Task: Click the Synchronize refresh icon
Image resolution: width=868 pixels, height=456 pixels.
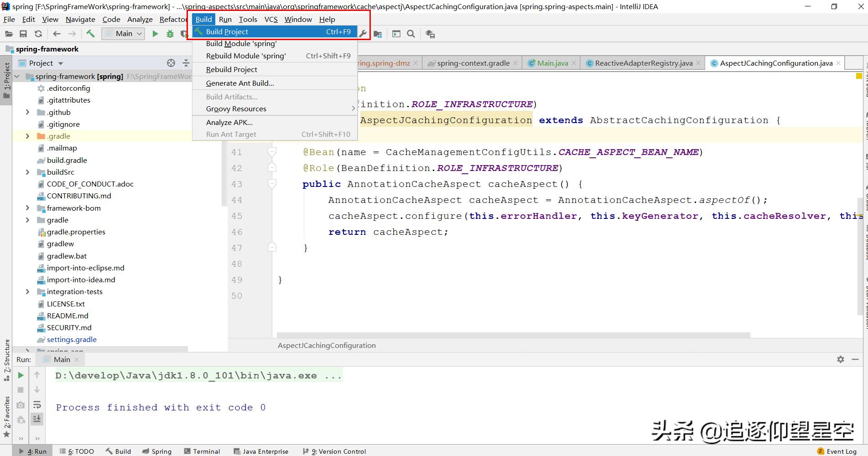Action: (x=38, y=34)
